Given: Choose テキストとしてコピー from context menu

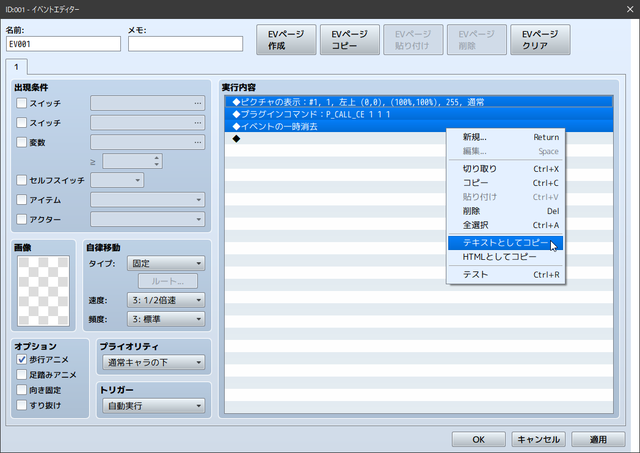Looking at the screenshot, I should [x=505, y=243].
